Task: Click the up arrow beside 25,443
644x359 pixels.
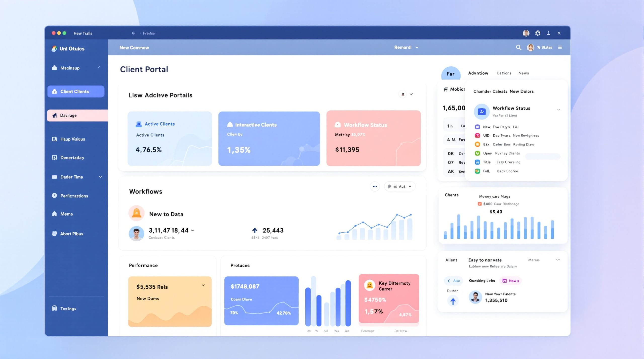Action: [x=255, y=230]
